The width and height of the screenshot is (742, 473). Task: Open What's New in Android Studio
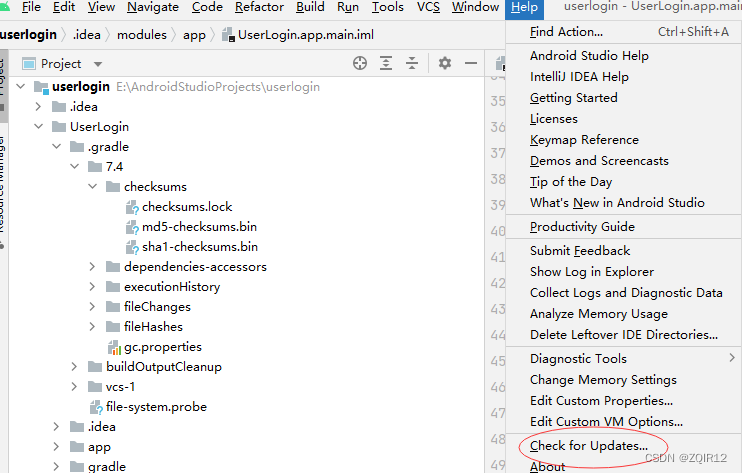tap(624, 203)
